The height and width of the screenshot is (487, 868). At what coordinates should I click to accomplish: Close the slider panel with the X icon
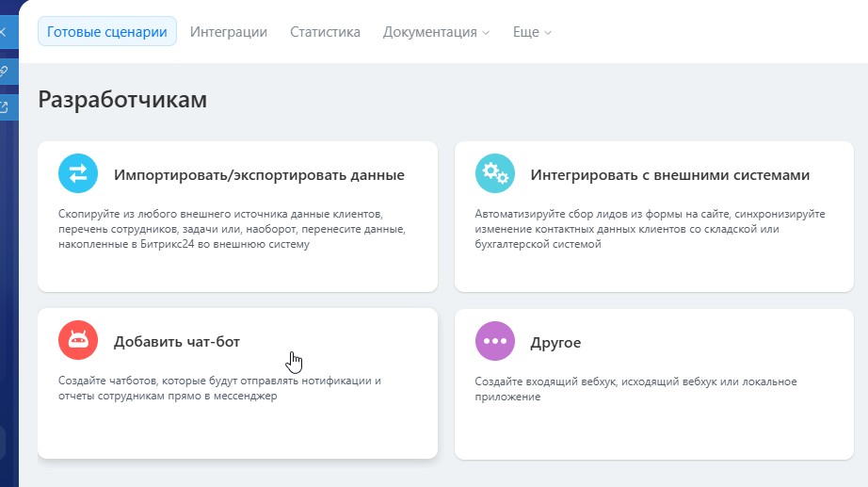4,32
